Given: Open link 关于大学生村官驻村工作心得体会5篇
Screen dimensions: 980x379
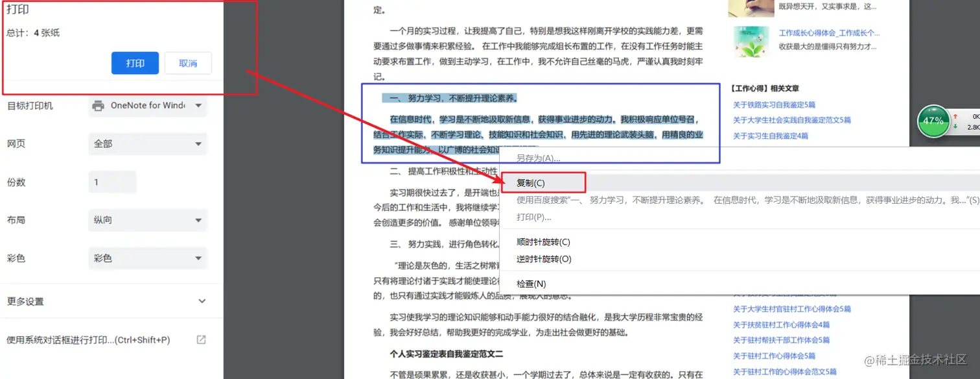Looking at the screenshot, I should click(x=792, y=309).
